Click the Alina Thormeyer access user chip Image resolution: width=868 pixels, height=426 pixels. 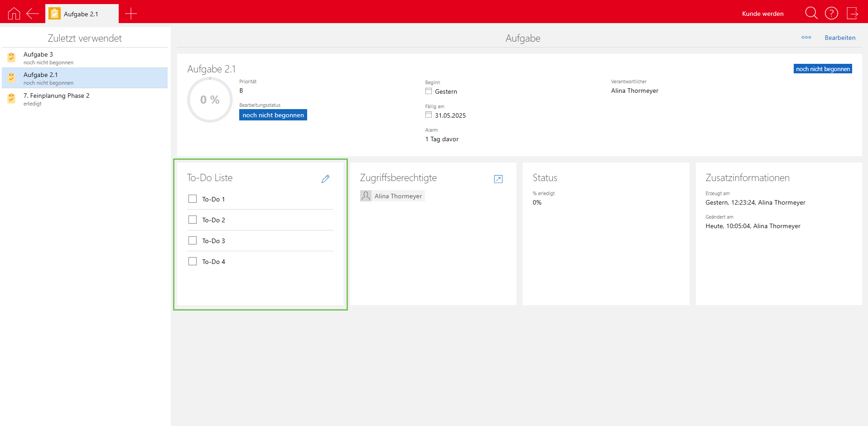[392, 196]
